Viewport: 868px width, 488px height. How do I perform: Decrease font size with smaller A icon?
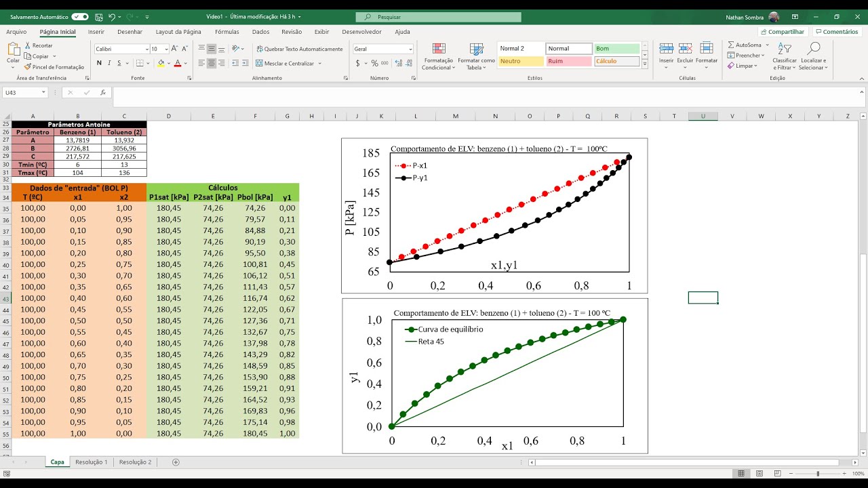[184, 49]
